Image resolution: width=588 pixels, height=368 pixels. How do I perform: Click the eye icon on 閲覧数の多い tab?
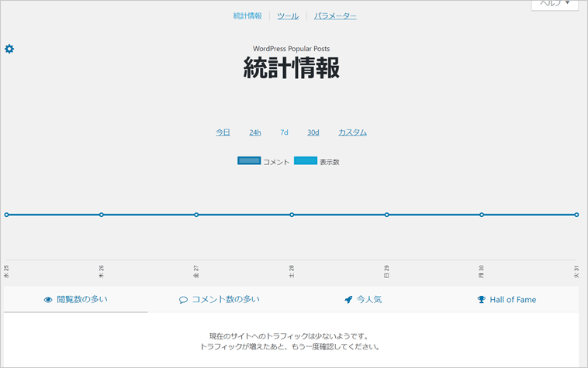[x=48, y=300]
